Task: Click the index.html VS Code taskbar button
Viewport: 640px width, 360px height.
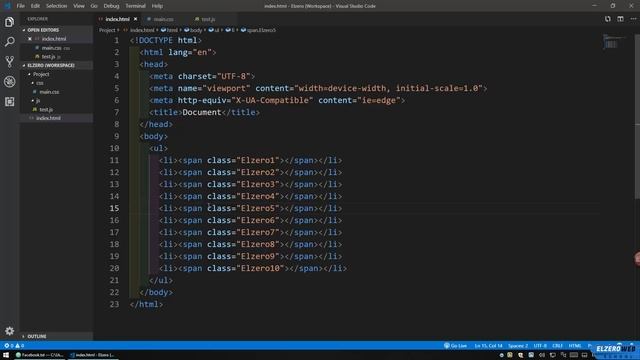Action: tap(92, 355)
